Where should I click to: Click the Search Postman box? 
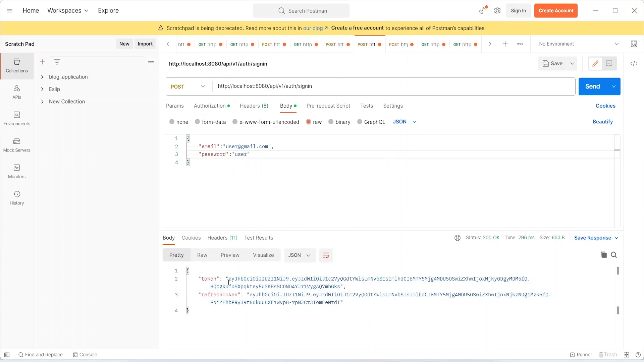[x=301, y=11]
